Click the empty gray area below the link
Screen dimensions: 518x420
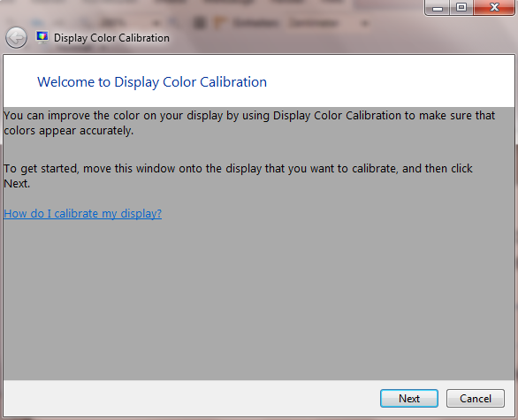point(259,297)
